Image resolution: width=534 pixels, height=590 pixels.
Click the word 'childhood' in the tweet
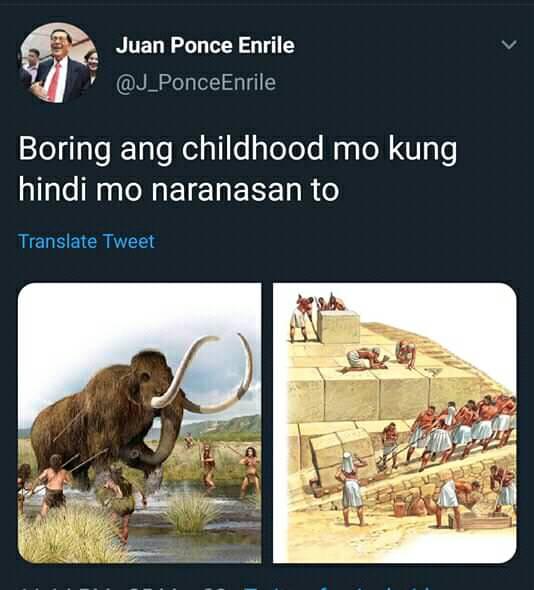(253, 149)
